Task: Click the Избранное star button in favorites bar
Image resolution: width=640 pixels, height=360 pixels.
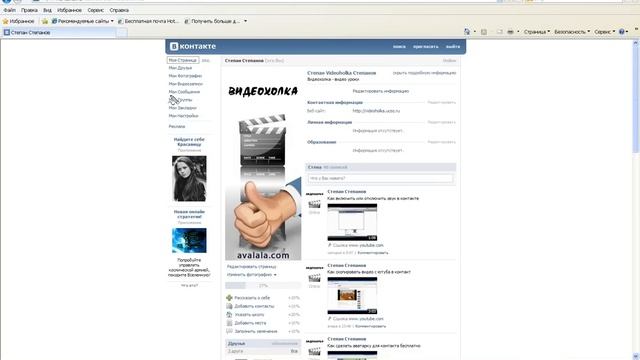Action: tap(18, 21)
